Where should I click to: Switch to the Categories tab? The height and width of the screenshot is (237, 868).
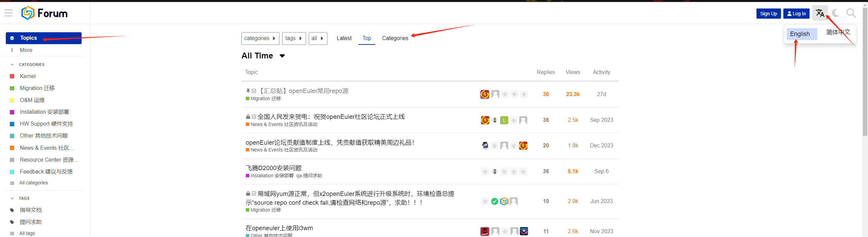coord(395,38)
